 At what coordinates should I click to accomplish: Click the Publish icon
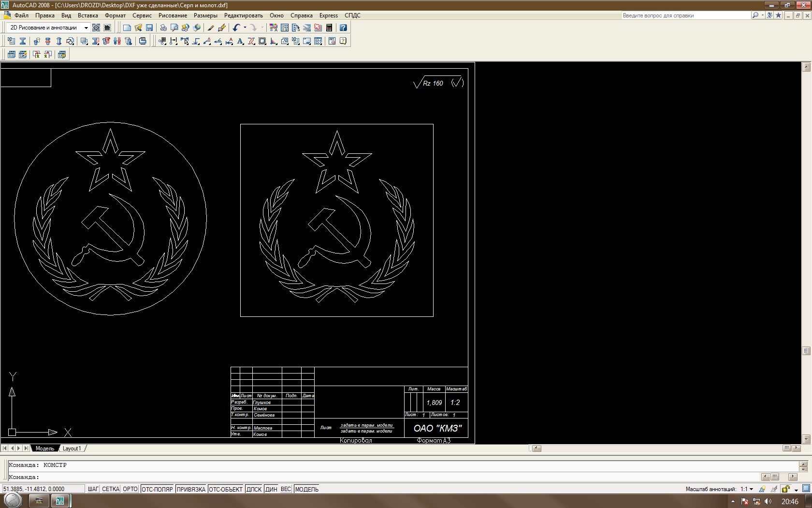pos(186,28)
